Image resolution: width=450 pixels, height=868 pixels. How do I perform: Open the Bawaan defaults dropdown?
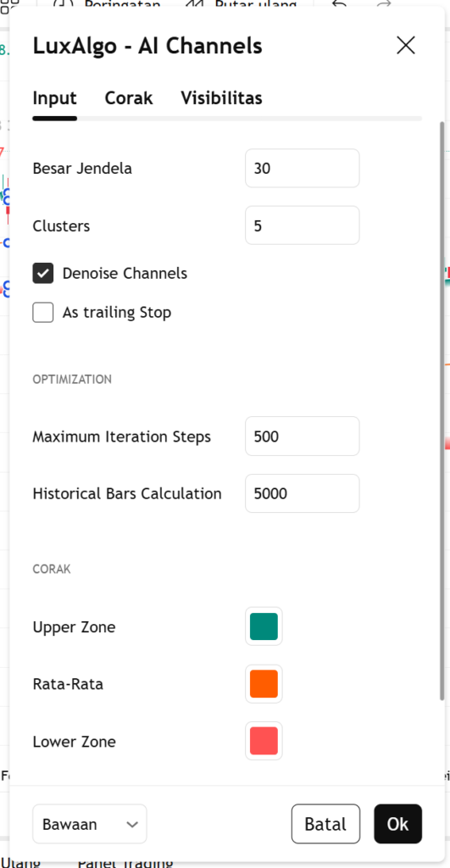90,824
